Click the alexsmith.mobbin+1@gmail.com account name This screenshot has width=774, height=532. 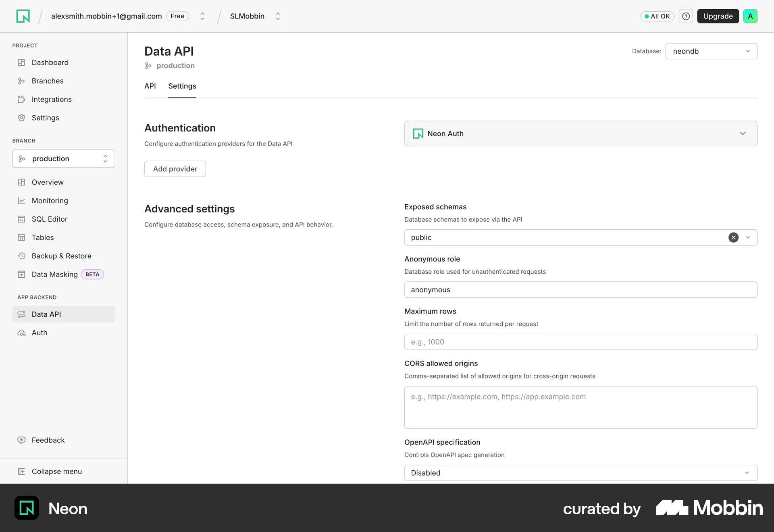click(106, 16)
